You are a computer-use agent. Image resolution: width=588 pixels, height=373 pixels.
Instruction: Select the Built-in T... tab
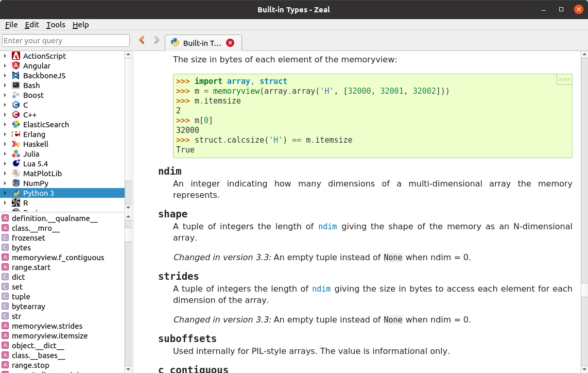point(203,43)
